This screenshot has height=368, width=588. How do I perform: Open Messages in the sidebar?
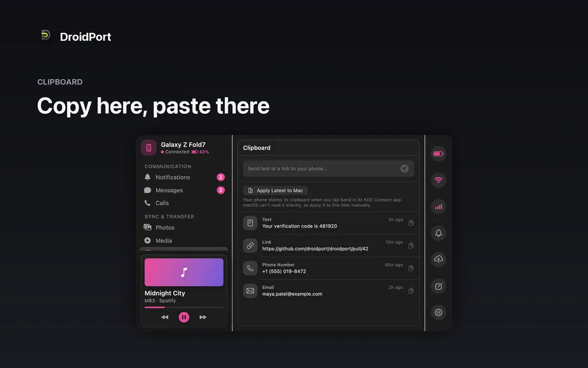(x=184, y=190)
